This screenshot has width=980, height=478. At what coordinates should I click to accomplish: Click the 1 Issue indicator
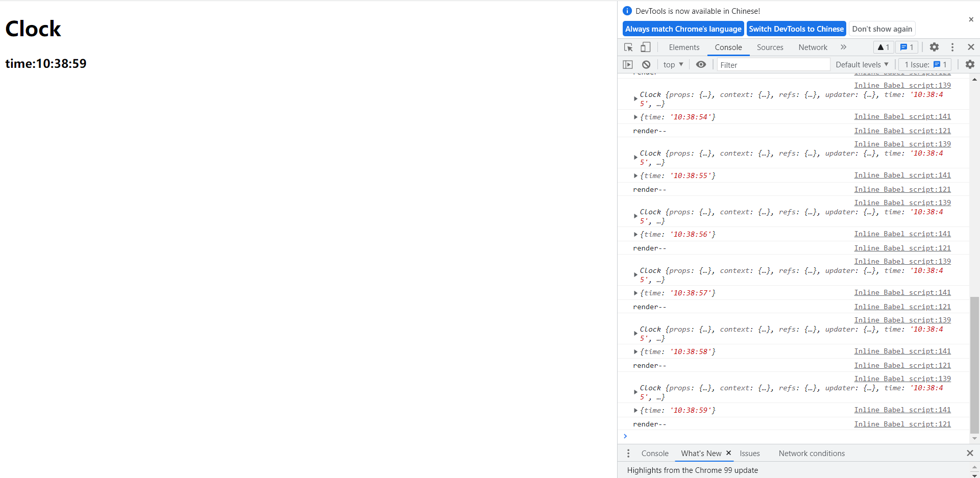(924, 64)
